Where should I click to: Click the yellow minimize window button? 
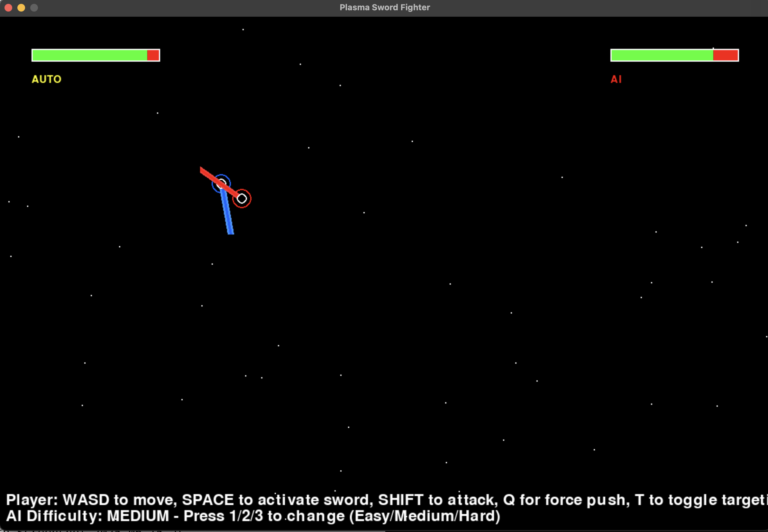[x=21, y=8]
